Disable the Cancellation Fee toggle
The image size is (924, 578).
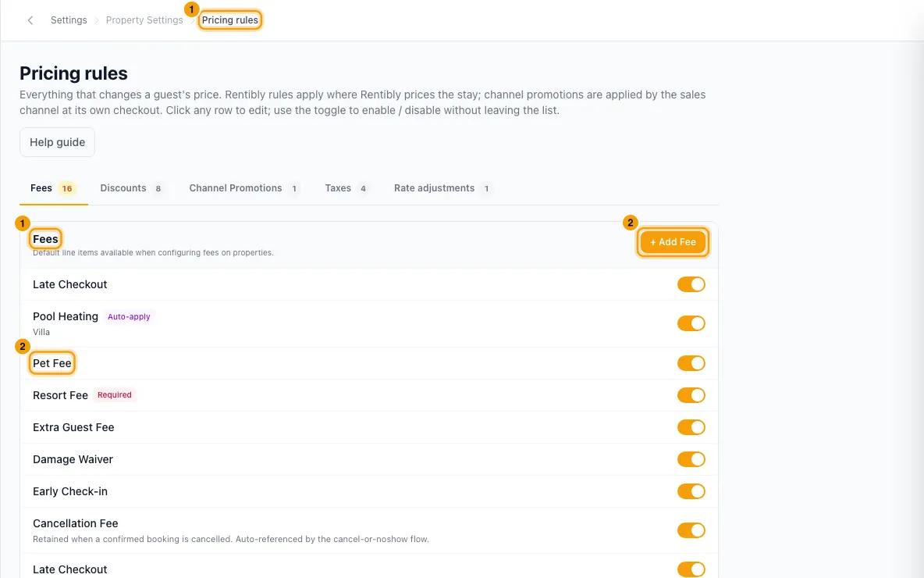pos(691,530)
